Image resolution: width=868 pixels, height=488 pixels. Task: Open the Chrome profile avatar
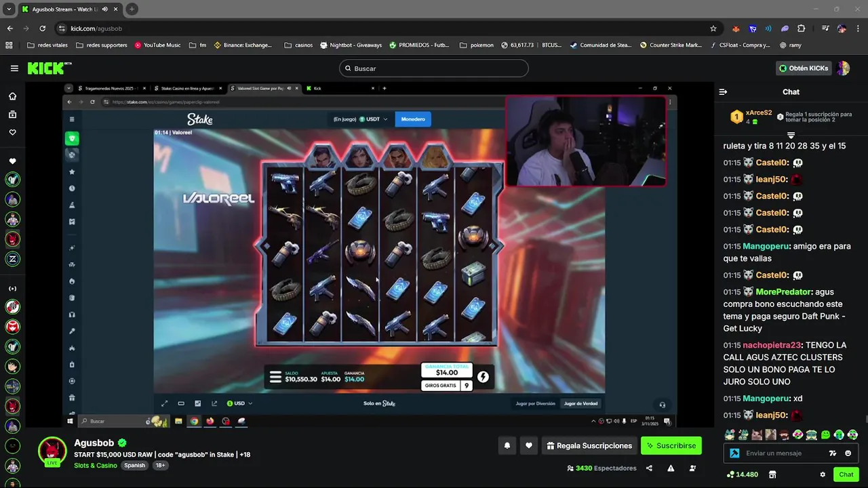pyautogui.click(x=842, y=28)
